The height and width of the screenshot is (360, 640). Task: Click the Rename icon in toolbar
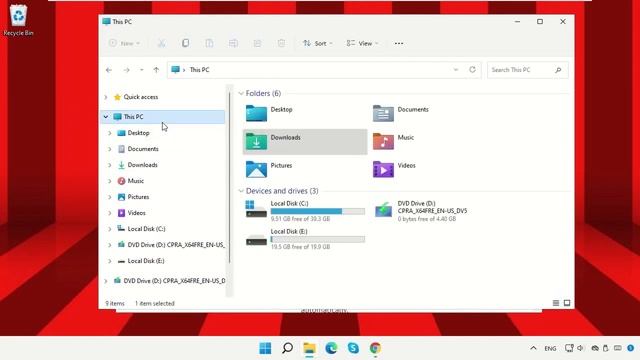click(x=233, y=43)
